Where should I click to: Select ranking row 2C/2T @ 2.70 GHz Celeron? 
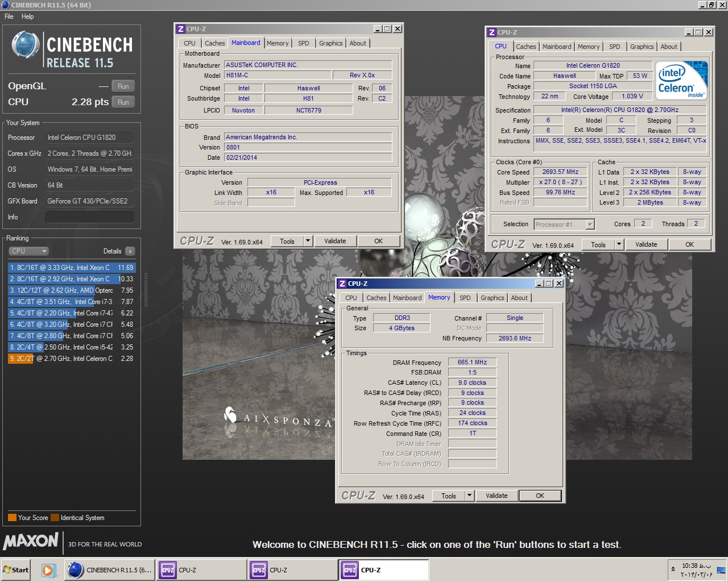[x=72, y=359]
